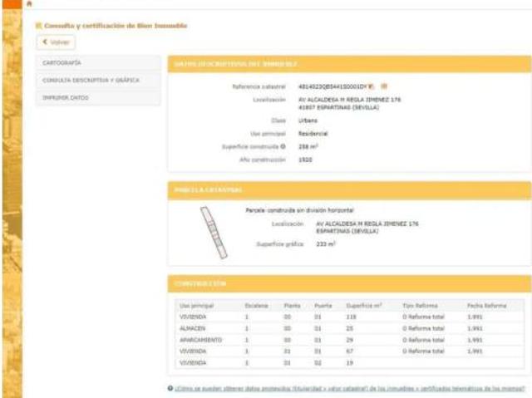
Task: Click the Residencial use value
Action: (x=313, y=134)
